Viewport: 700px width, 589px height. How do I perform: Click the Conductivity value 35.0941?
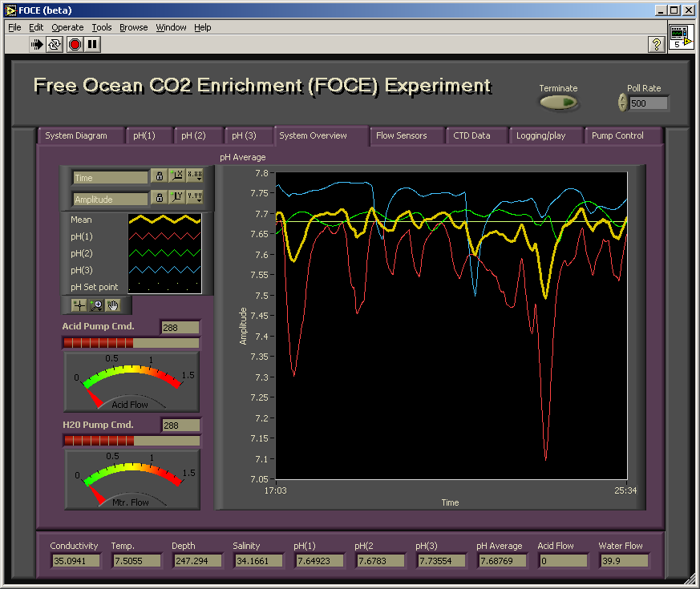tap(75, 561)
